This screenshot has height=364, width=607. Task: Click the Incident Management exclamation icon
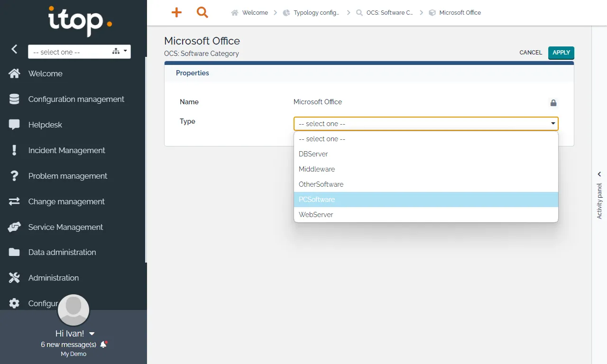tap(14, 150)
